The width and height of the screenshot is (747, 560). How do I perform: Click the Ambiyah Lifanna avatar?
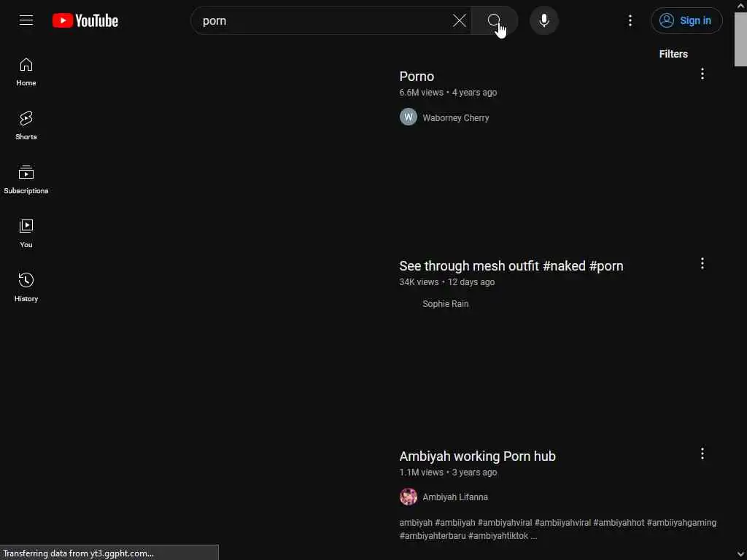409,497
